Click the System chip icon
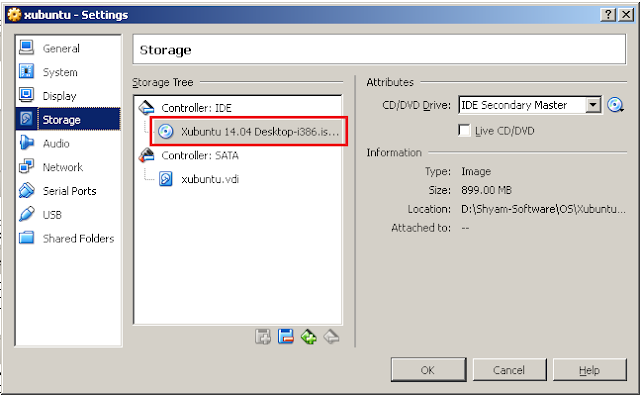This screenshot has height=395, width=640. click(27, 71)
